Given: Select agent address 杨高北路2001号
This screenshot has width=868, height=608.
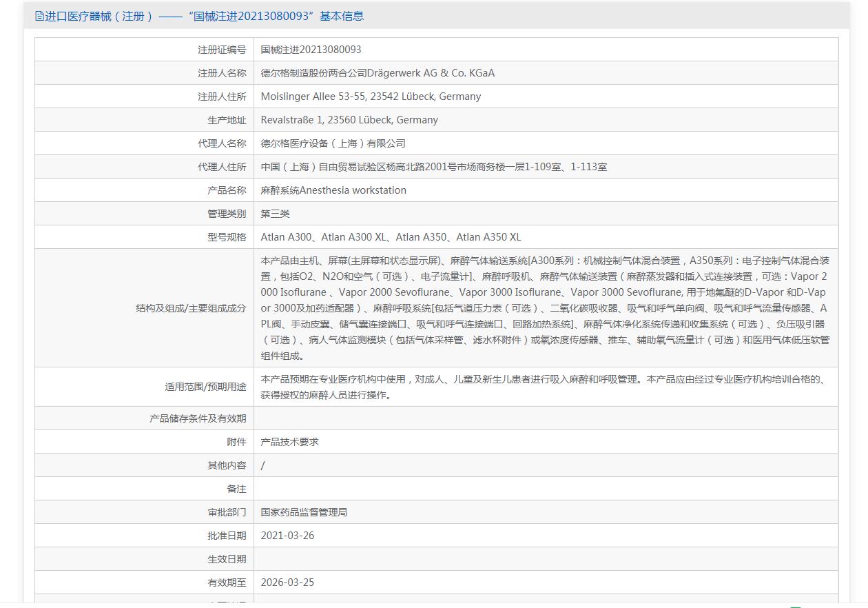Looking at the screenshot, I should click(x=434, y=167).
